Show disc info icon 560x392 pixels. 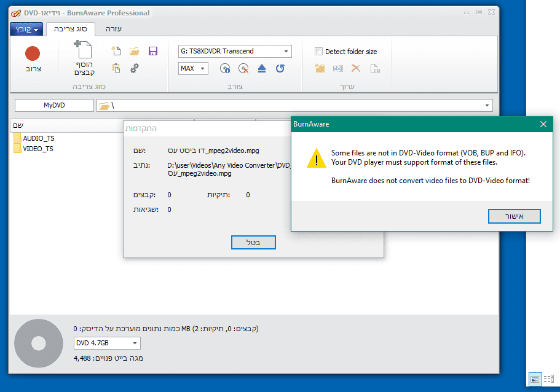point(225,68)
